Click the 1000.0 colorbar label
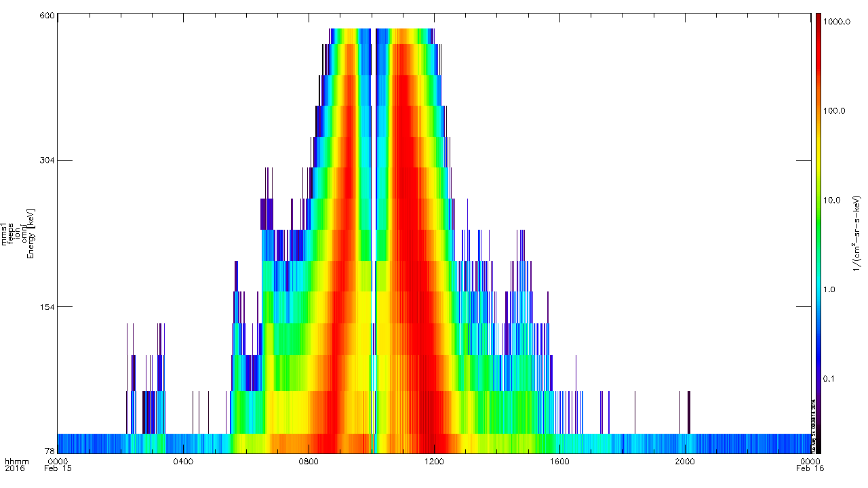Viewport: 868px width, 488px height. [837, 22]
